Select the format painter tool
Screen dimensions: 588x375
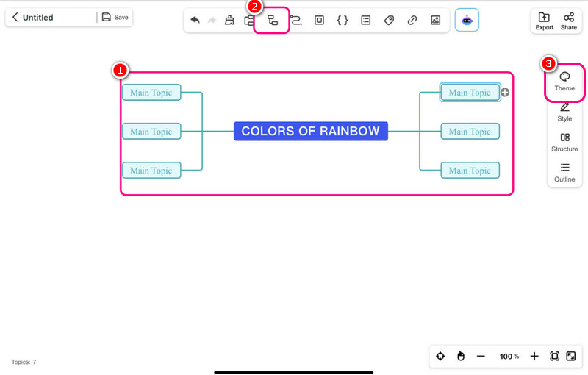coord(229,20)
